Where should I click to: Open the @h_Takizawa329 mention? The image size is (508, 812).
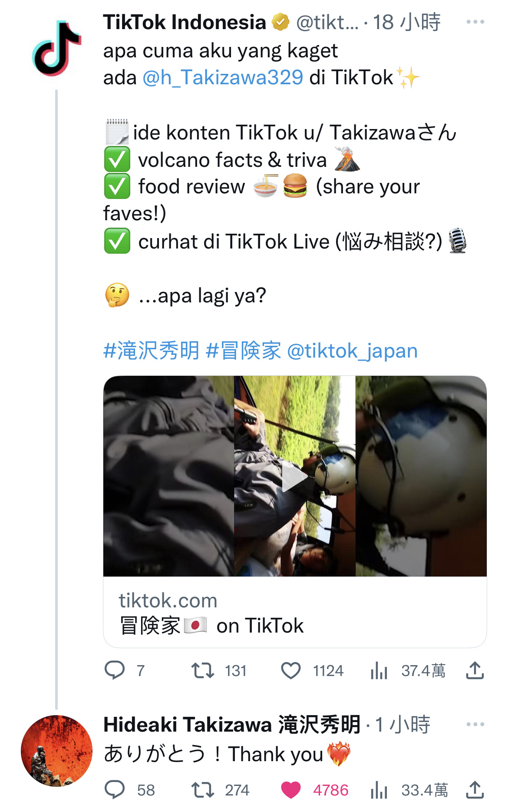223,78
